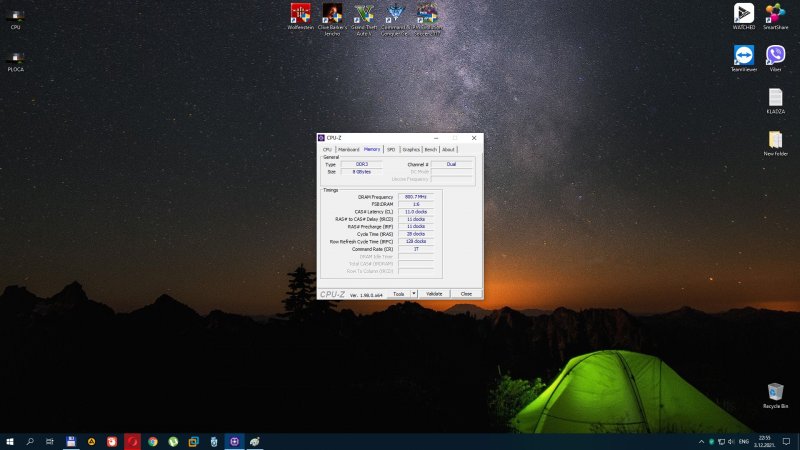
Task: Open the About tab
Action: [x=448, y=149]
